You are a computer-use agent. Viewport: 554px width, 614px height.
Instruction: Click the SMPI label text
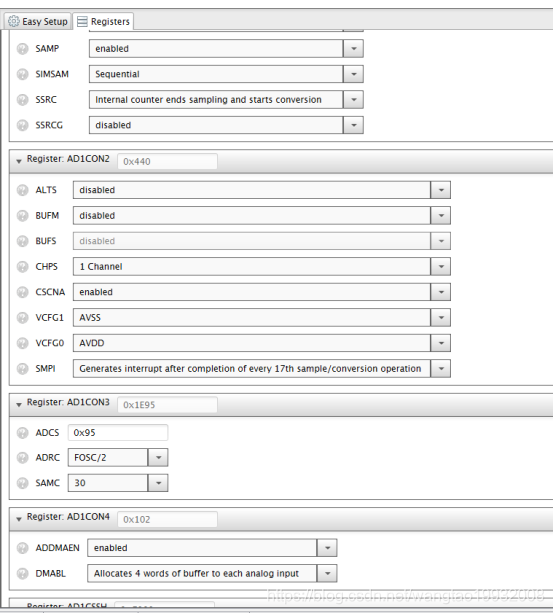click(x=45, y=368)
